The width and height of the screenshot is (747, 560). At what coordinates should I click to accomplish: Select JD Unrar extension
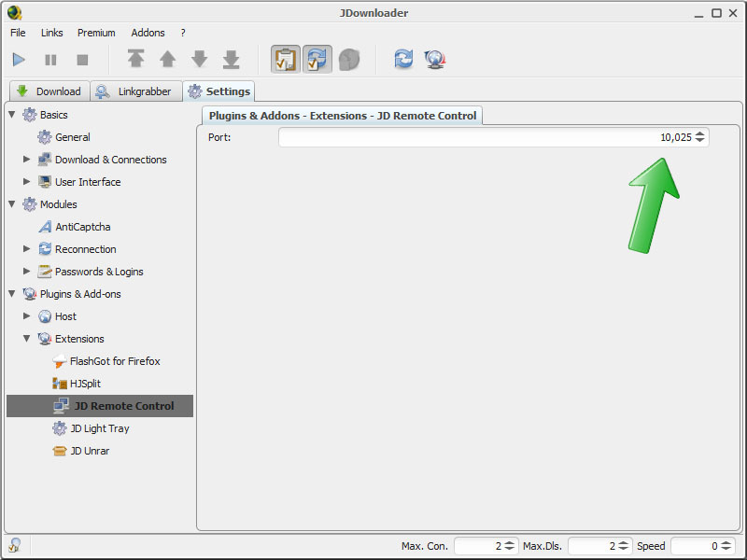click(90, 451)
